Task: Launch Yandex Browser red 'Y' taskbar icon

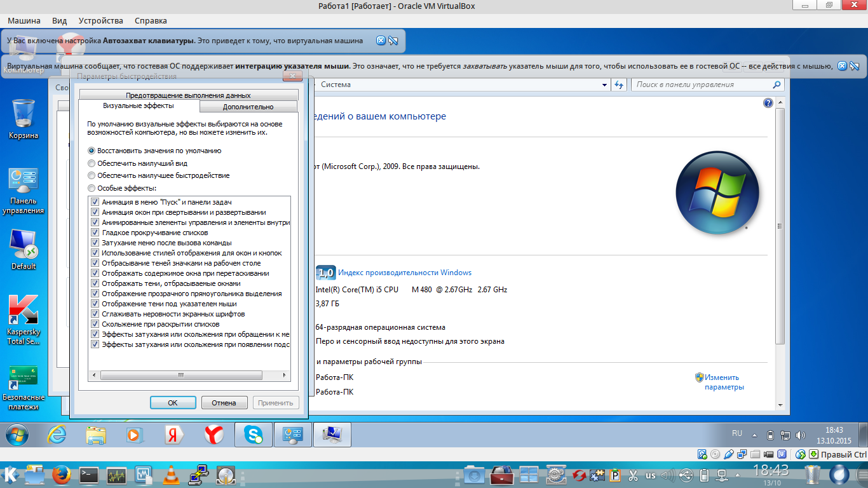Action: click(x=214, y=435)
